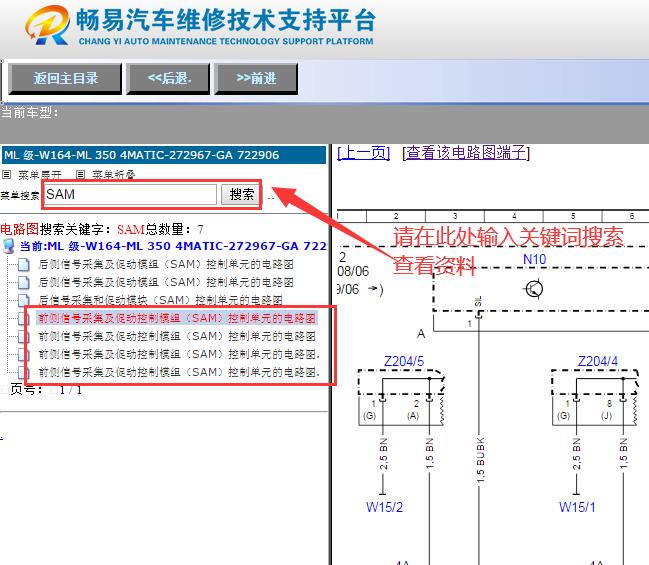Click the list icon beside 菜单展开

pyautogui.click(x=6, y=174)
